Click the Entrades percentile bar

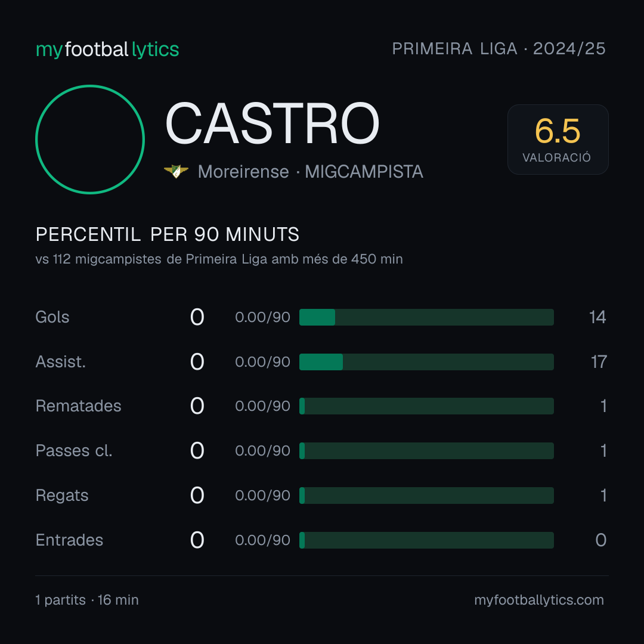[x=426, y=540]
